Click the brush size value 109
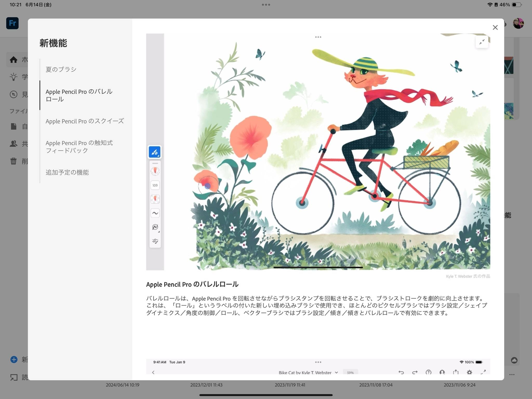The image size is (532, 399). coord(155,185)
